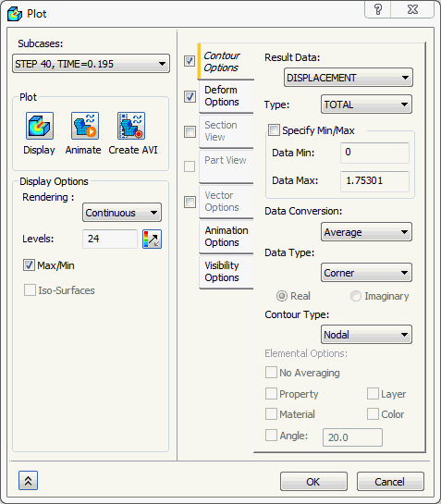Expand the Result Data DISPLACEMENT dropdown

349,78
